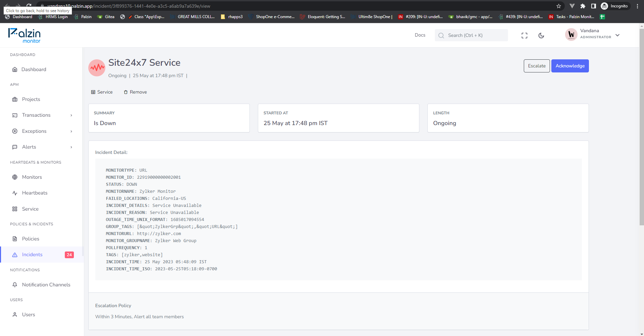Click the Transactions icon in sidebar

pyautogui.click(x=15, y=115)
